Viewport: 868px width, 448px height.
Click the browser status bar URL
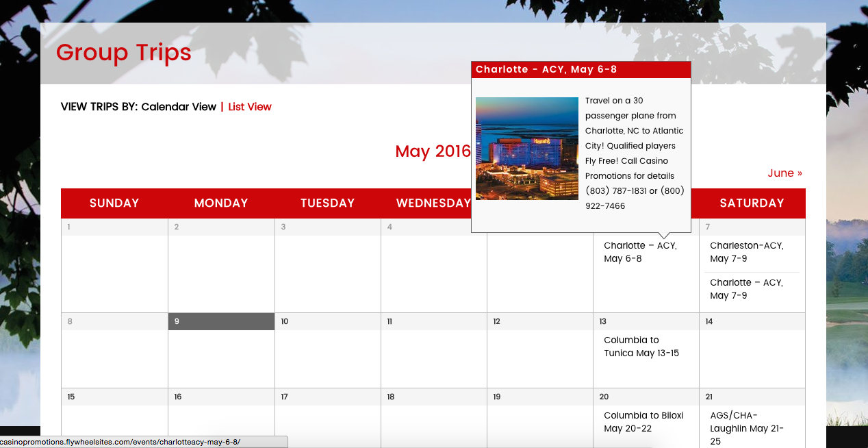120,443
